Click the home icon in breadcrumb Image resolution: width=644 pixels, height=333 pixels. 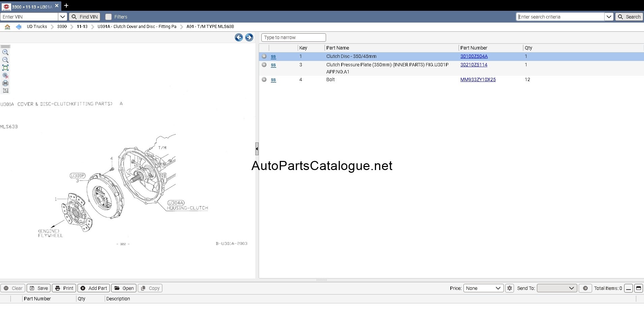pos(7,27)
